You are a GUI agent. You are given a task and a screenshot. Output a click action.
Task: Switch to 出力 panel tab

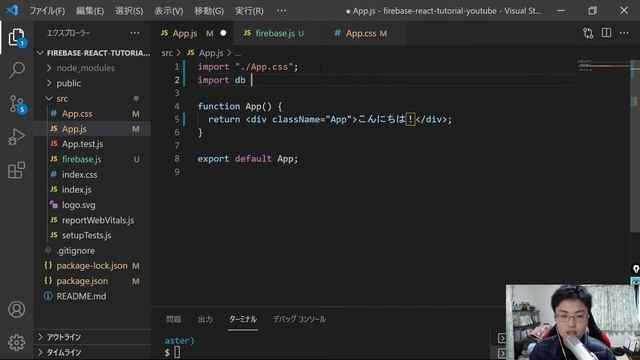pos(205,319)
